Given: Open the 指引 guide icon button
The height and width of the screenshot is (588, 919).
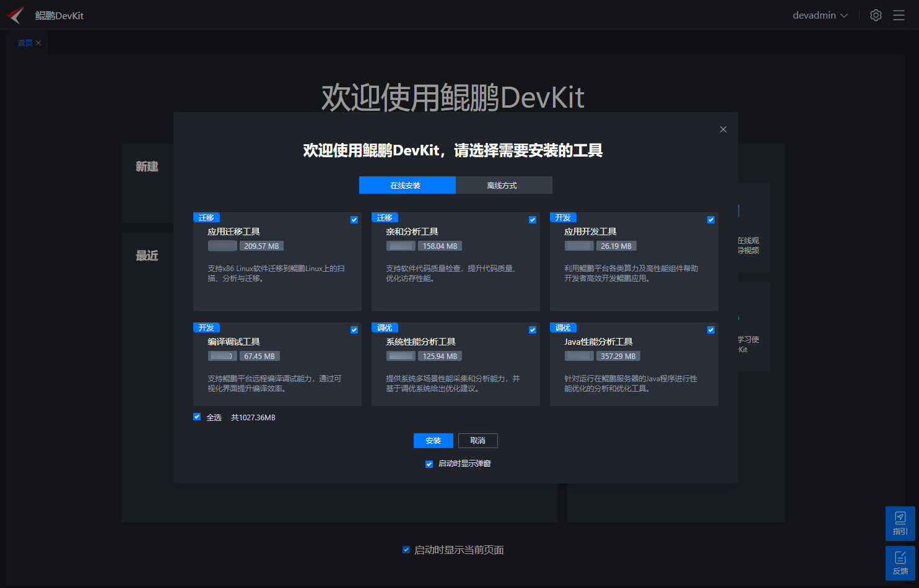Looking at the screenshot, I should coord(900,524).
